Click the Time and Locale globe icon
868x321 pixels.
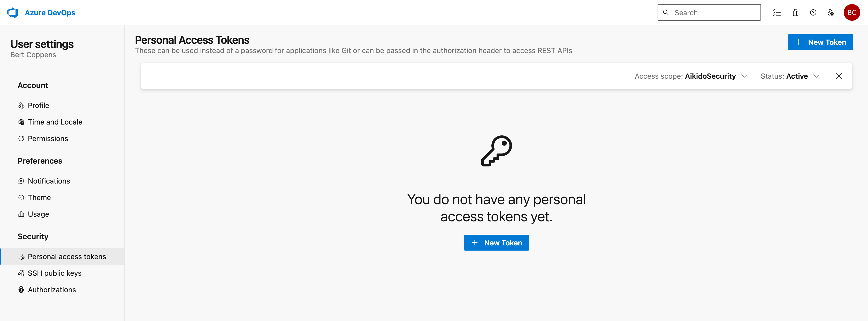click(x=21, y=122)
